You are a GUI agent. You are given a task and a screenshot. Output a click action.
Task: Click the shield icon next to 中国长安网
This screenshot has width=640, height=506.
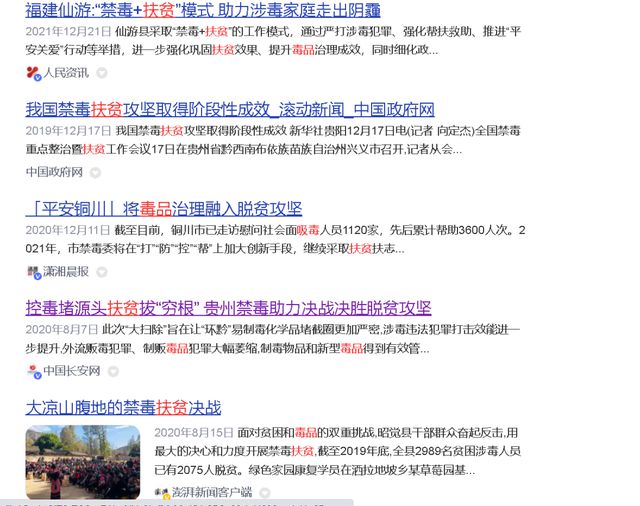113,371
